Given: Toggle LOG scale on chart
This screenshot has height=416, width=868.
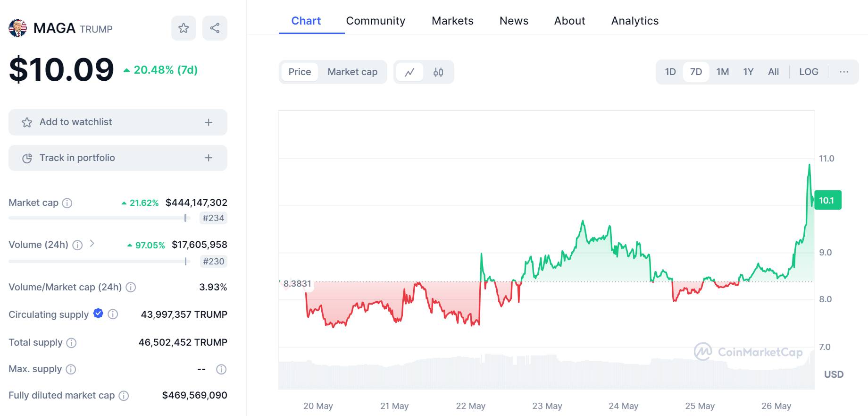Looking at the screenshot, I should (x=809, y=72).
